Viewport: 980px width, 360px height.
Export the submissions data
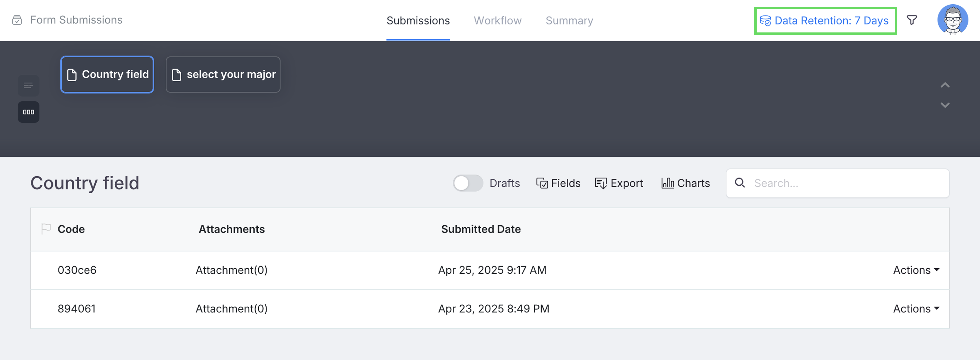619,183
